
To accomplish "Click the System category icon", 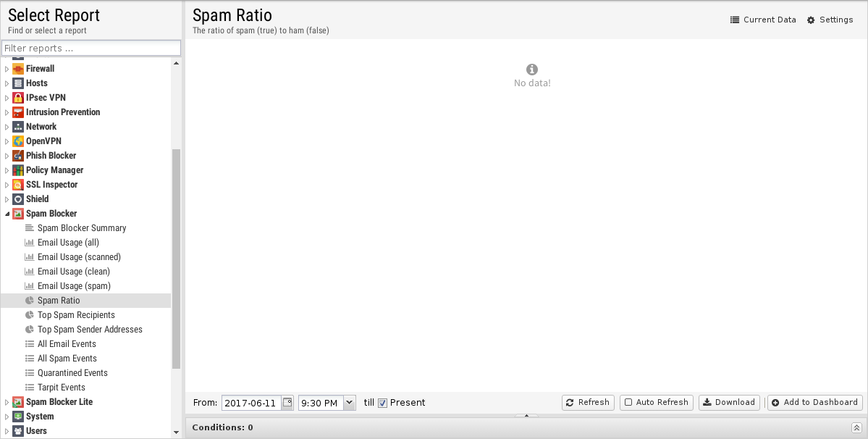I will coord(17,417).
